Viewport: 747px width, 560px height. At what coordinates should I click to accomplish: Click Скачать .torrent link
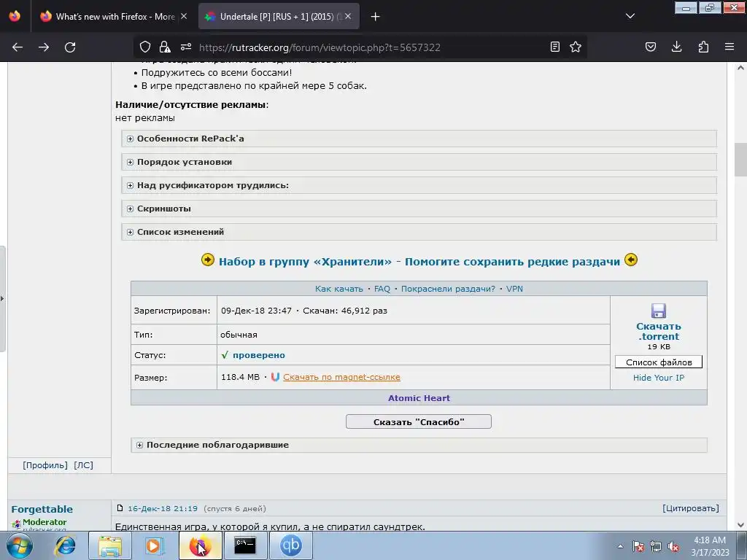(659, 332)
